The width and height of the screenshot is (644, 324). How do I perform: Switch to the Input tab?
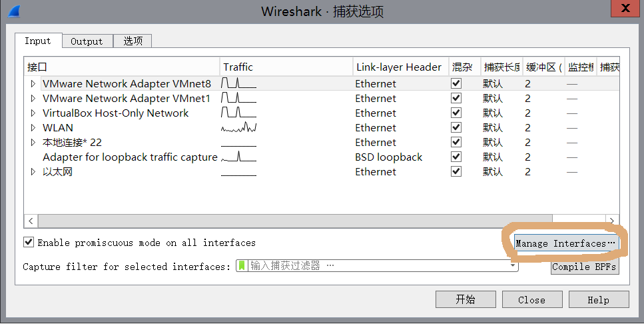tap(38, 41)
